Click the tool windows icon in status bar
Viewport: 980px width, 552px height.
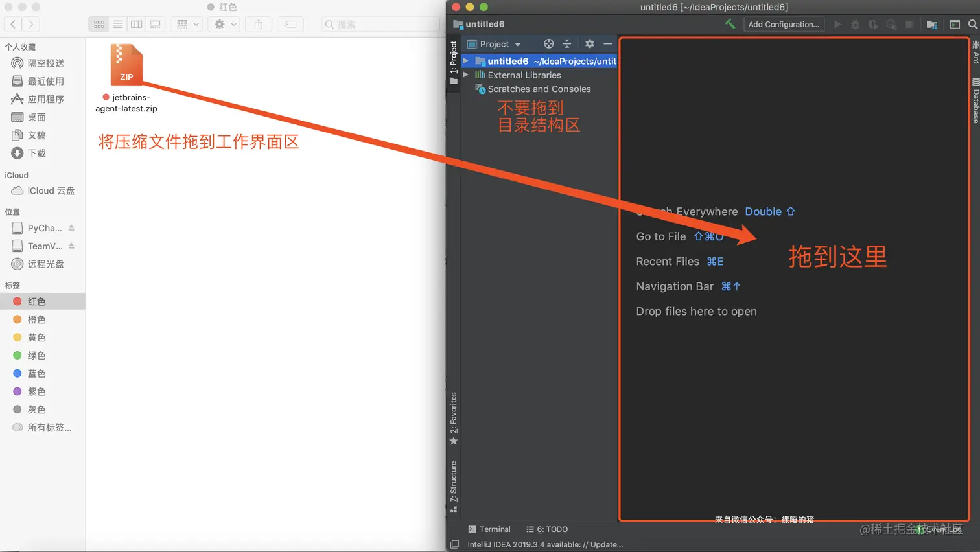(x=454, y=544)
